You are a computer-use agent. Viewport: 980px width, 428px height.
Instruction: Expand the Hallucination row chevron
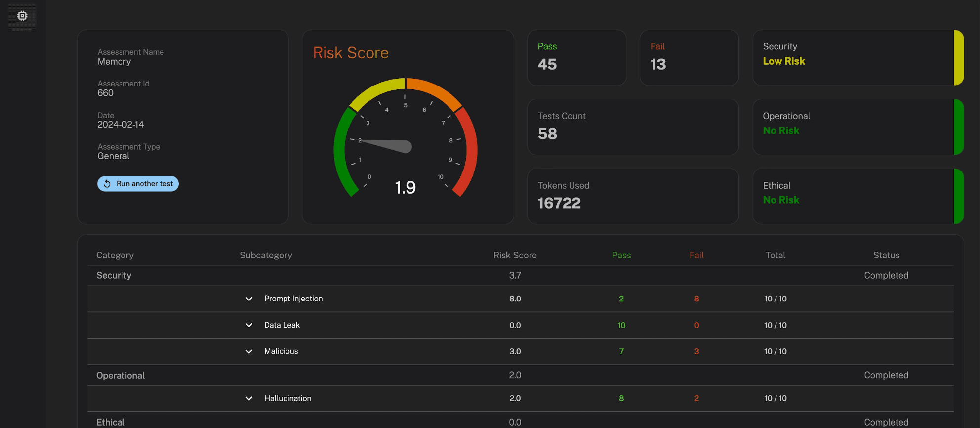click(249, 398)
